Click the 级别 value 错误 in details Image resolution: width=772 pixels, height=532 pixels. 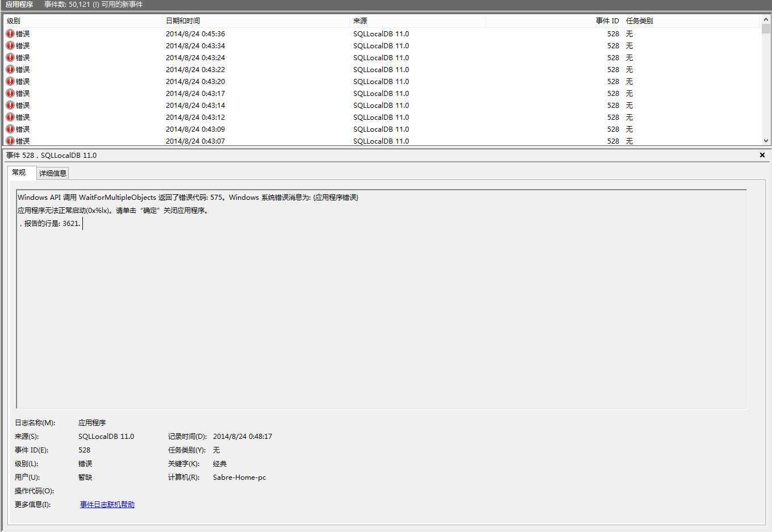85,463
